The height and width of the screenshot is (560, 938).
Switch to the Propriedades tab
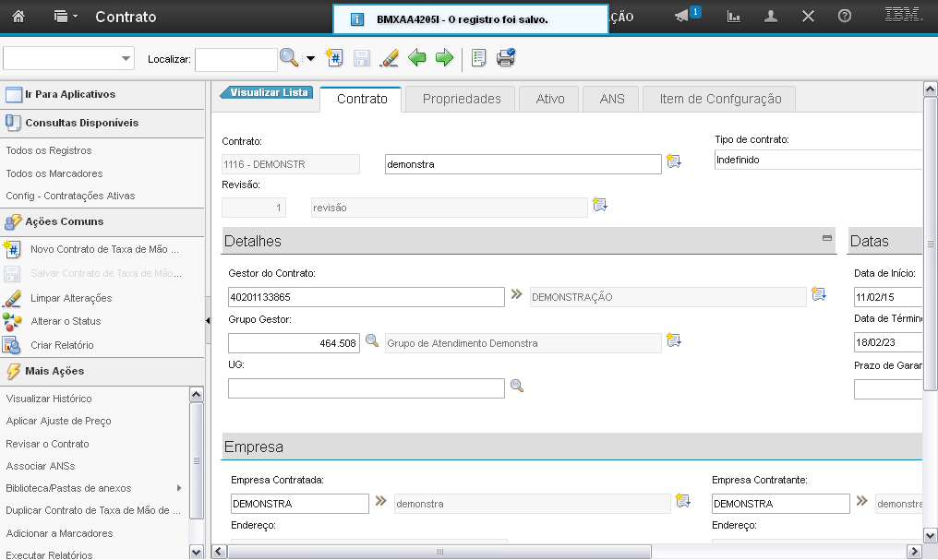coord(462,99)
